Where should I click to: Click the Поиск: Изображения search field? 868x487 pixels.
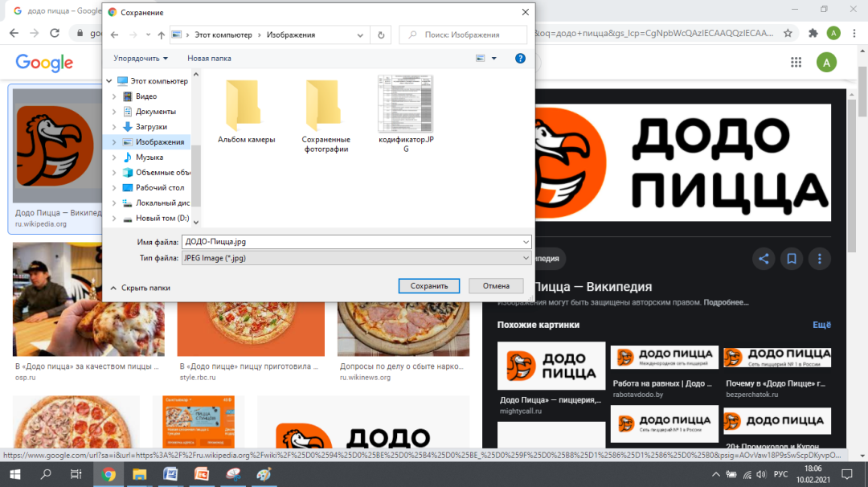click(x=463, y=35)
